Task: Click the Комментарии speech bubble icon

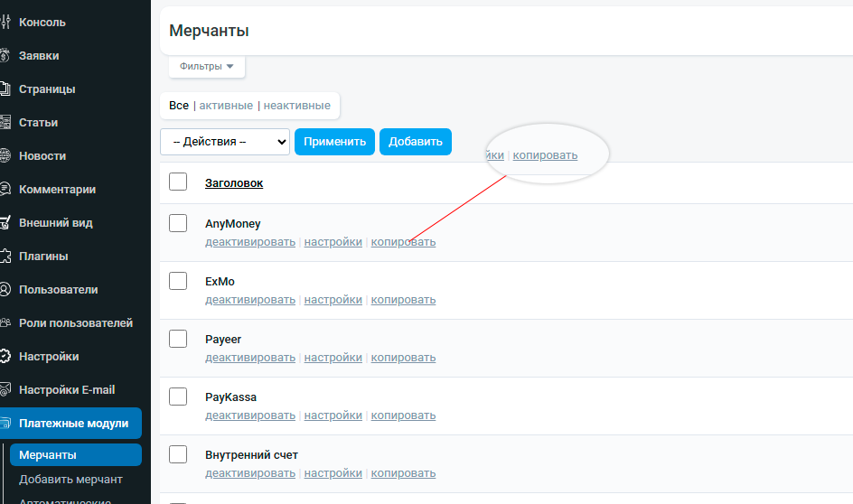Action: [x=5, y=189]
